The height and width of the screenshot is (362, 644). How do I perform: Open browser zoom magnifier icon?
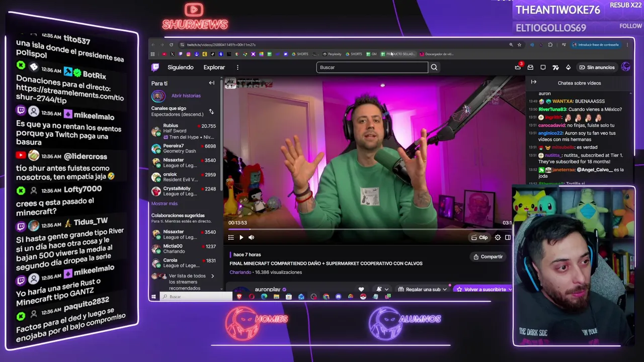click(x=511, y=45)
